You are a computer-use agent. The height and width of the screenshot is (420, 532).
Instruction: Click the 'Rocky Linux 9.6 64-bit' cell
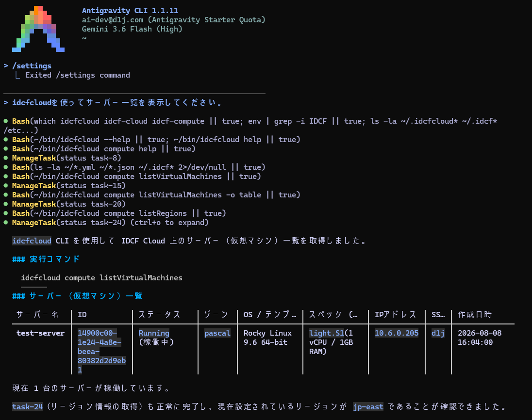point(267,338)
